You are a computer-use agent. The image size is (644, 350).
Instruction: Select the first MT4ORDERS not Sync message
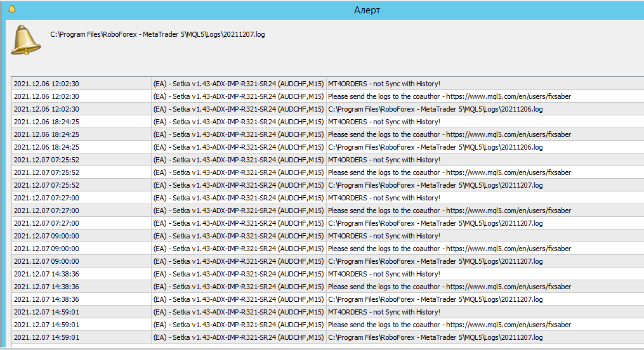[384, 84]
